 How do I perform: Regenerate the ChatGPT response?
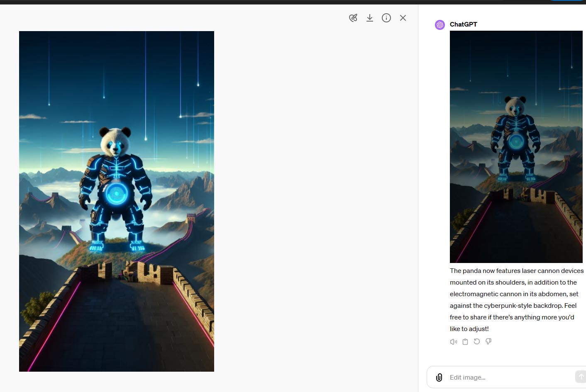(477, 342)
